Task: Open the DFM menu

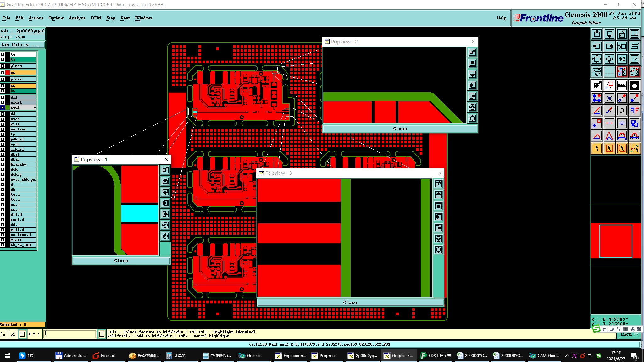Action: click(x=96, y=18)
